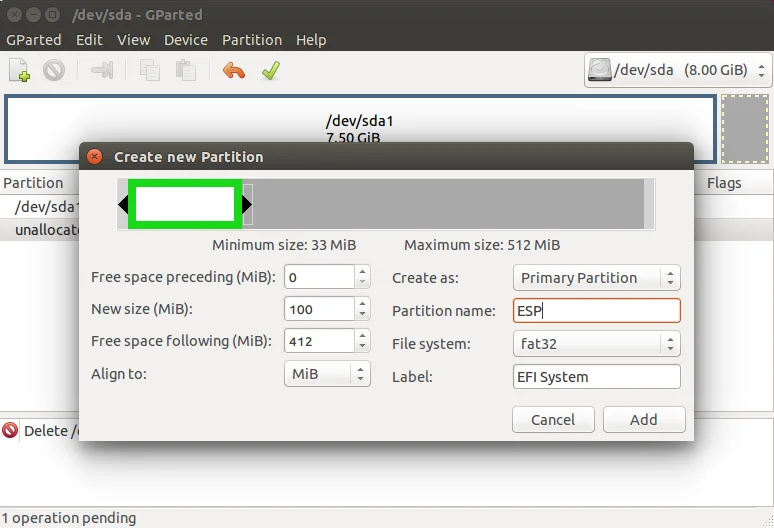
Task: Open the View menu
Action: (x=133, y=40)
